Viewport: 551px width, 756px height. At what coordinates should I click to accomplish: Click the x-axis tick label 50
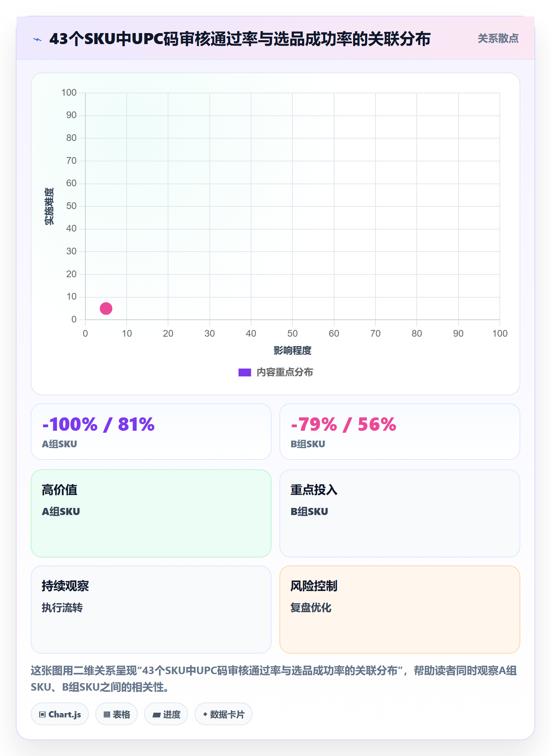[x=292, y=334]
